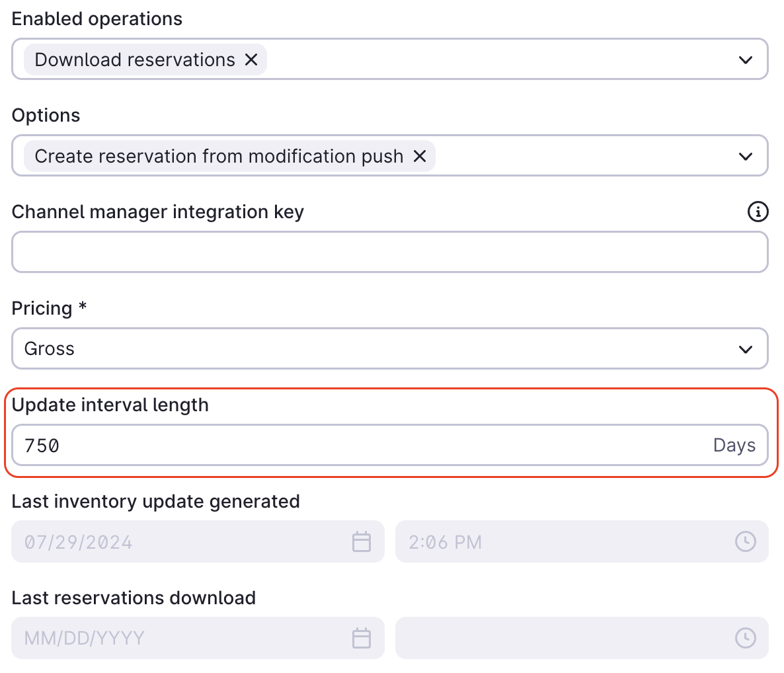Click the 2:06 PM time field
Viewport: 784px width, 673px height.
pos(582,542)
